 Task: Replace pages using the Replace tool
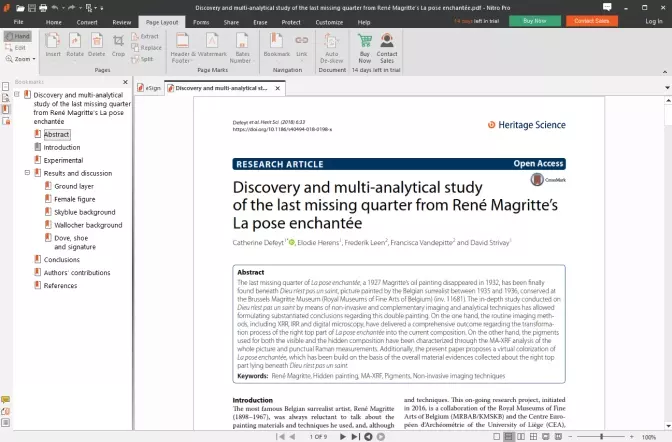[x=147, y=48]
